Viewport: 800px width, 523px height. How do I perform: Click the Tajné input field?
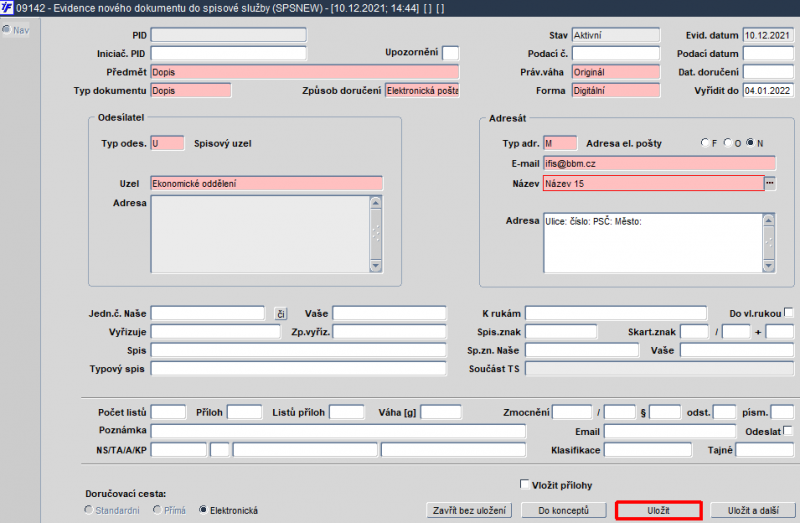click(764, 450)
